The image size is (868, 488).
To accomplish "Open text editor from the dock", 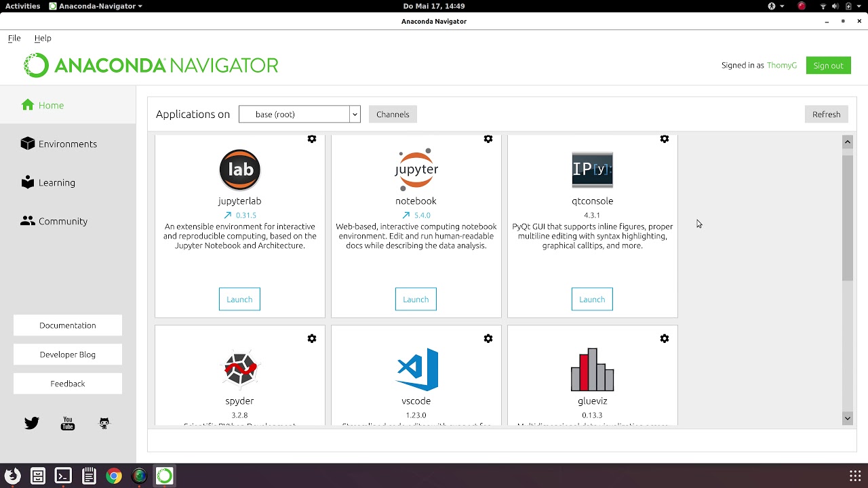I will (x=89, y=476).
